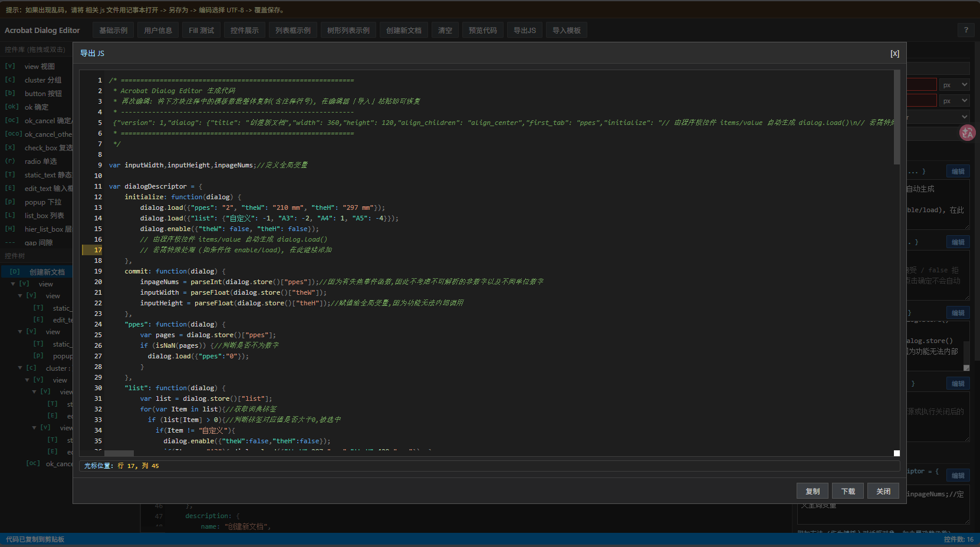Click 创建新文档 in top toolbar

click(x=404, y=30)
